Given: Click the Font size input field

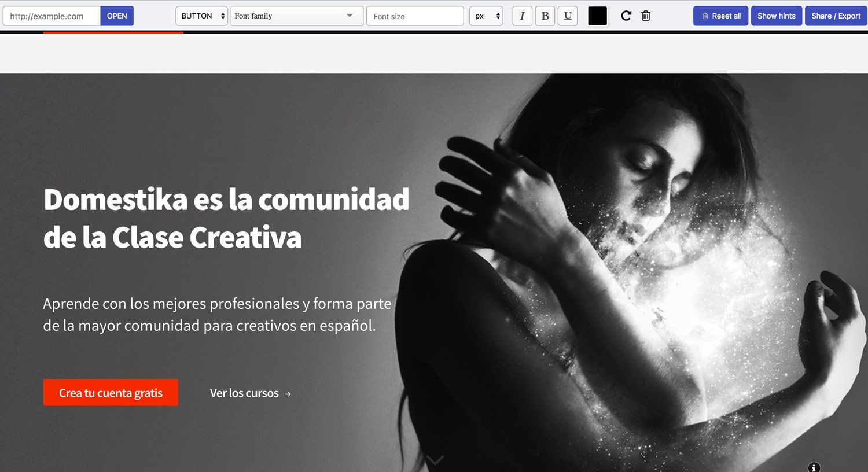Looking at the screenshot, I should tap(415, 16).
